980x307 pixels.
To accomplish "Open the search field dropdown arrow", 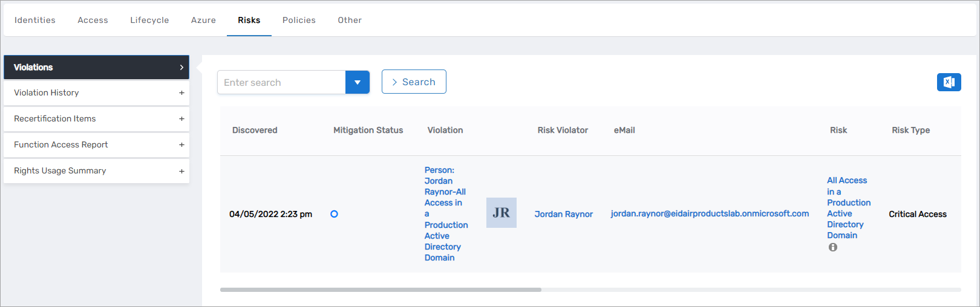I will [358, 82].
